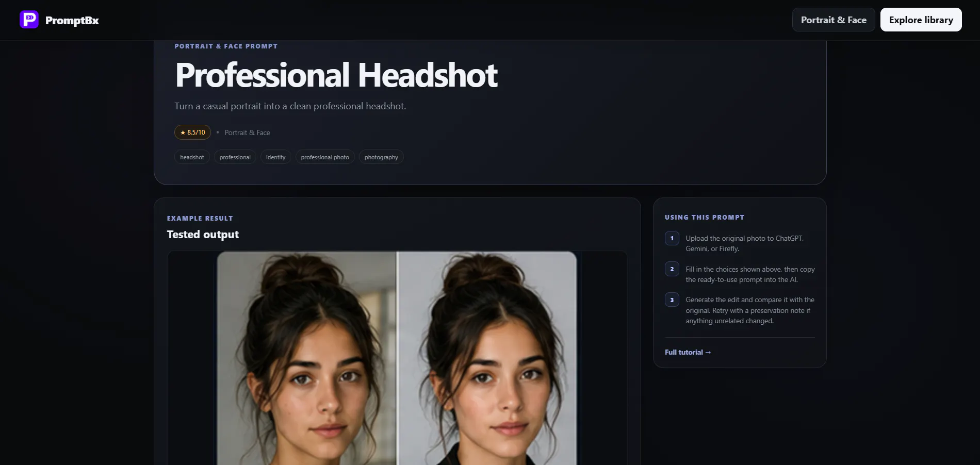Select the Portrait & Face category label
980x465 pixels.
pos(247,132)
